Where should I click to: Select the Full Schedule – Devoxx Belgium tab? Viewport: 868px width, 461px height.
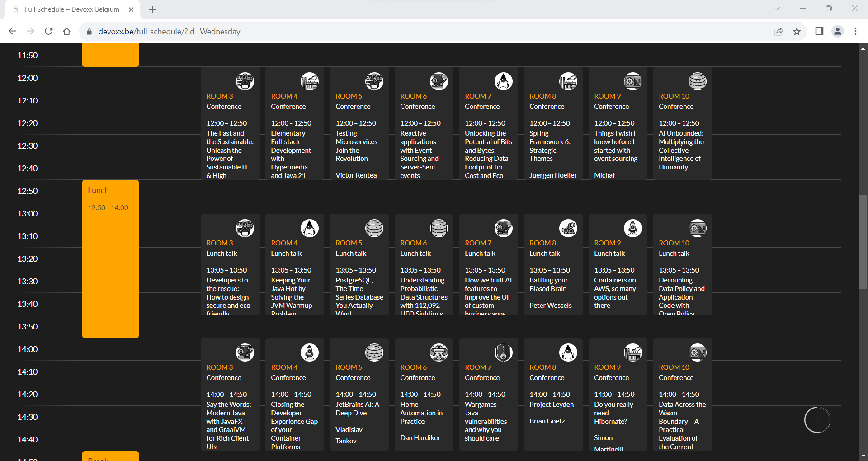pyautogui.click(x=72, y=9)
